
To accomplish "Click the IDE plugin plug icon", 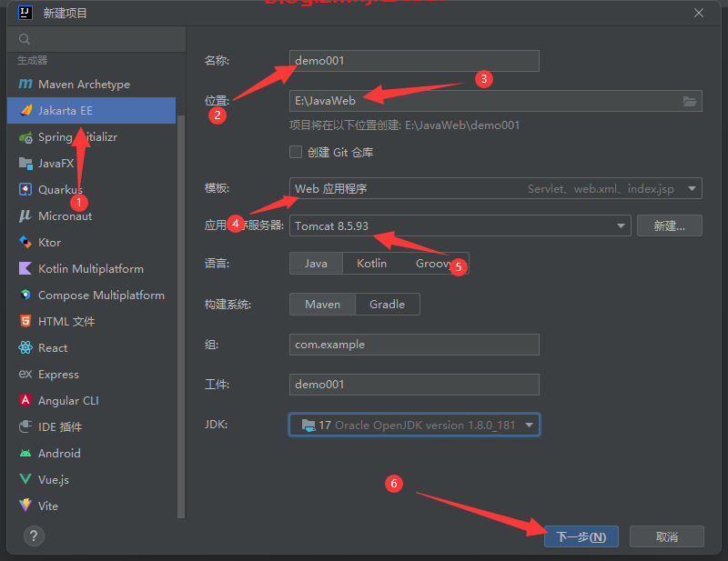I will click(x=25, y=427).
